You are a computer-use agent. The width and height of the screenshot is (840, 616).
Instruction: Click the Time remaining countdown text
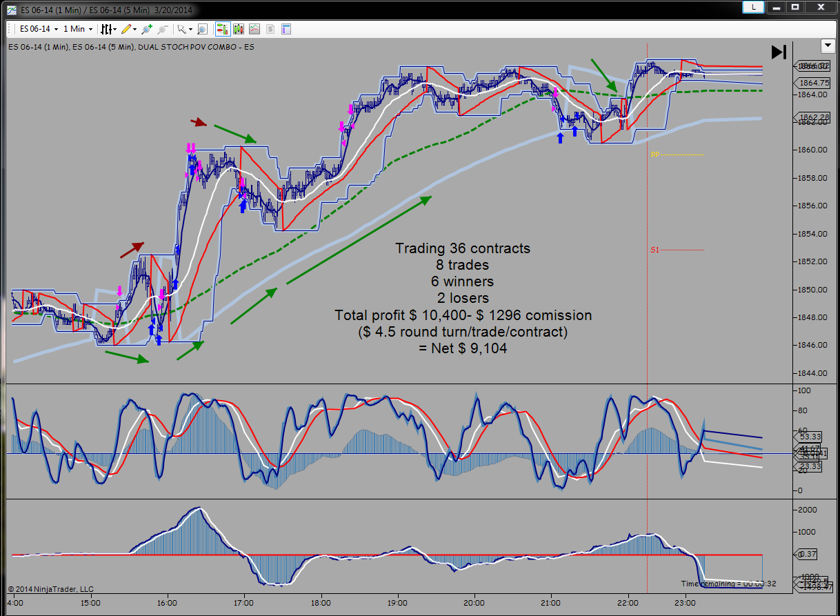[x=729, y=584]
